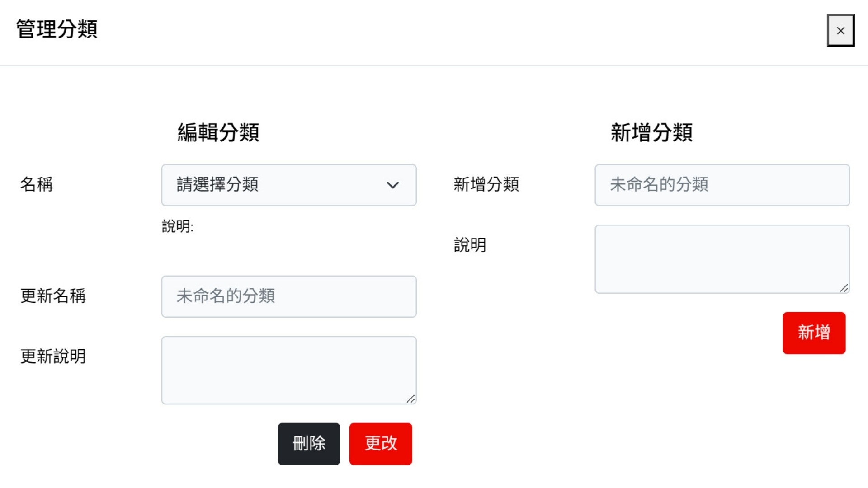Click the 名稱 field label
The width and height of the screenshot is (868, 488).
[37, 184]
